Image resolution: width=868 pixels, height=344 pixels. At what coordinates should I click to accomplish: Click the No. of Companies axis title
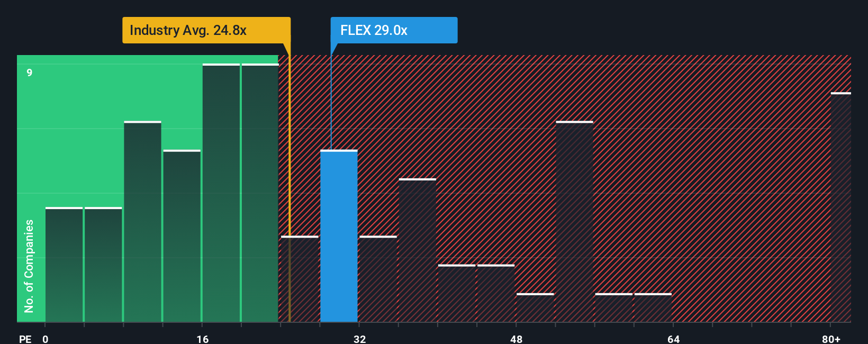click(x=29, y=266)
